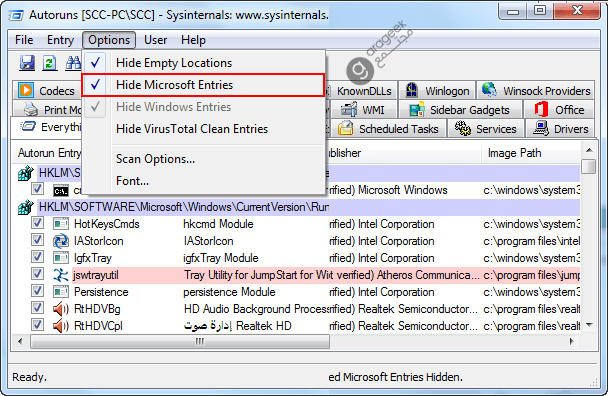Switch to the Drivers tab
608x396 pixels.
coord(560,129)
